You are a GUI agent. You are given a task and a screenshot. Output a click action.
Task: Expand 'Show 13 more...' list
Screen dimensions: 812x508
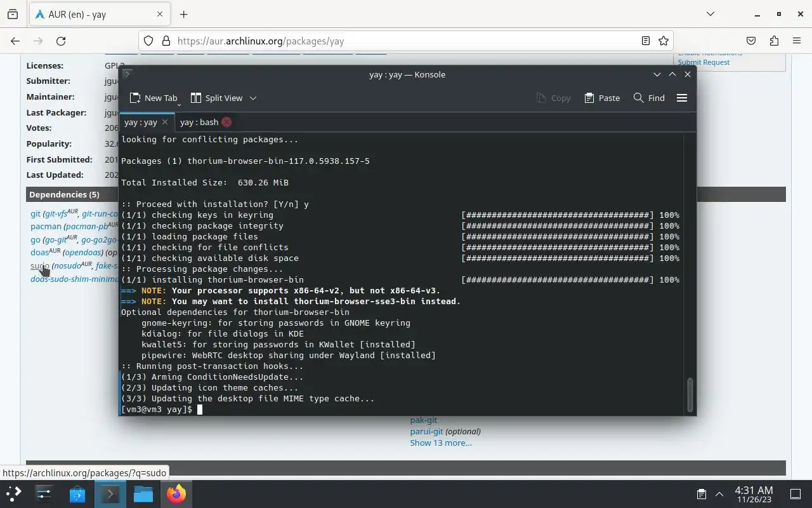[441, 443]
